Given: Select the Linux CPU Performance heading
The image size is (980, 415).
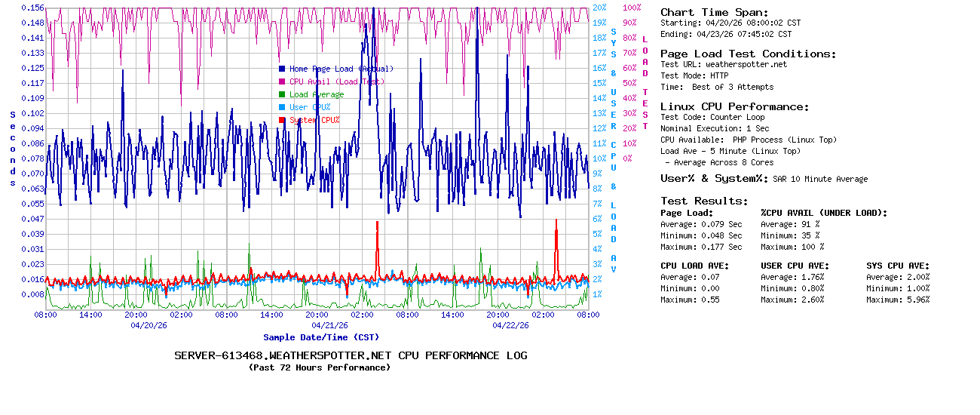Looking at the screenshot, I should coord(734,106).
